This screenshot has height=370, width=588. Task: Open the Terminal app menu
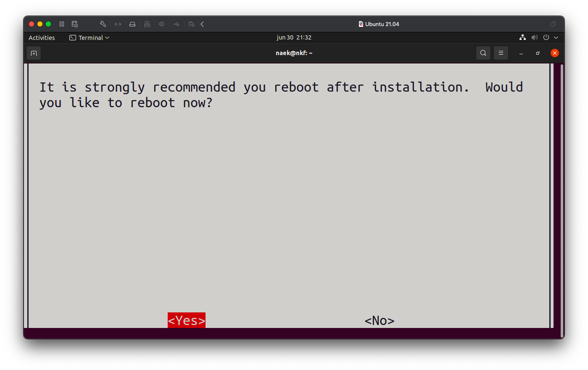[89, 37]
